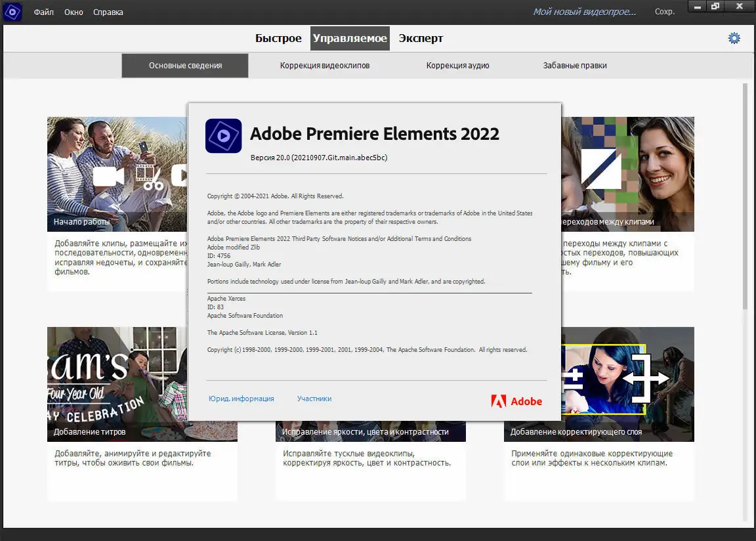Click the Adobe modified Zlib line
The height and width of the screenshot is (541, 756).
[x=234, y=248]
